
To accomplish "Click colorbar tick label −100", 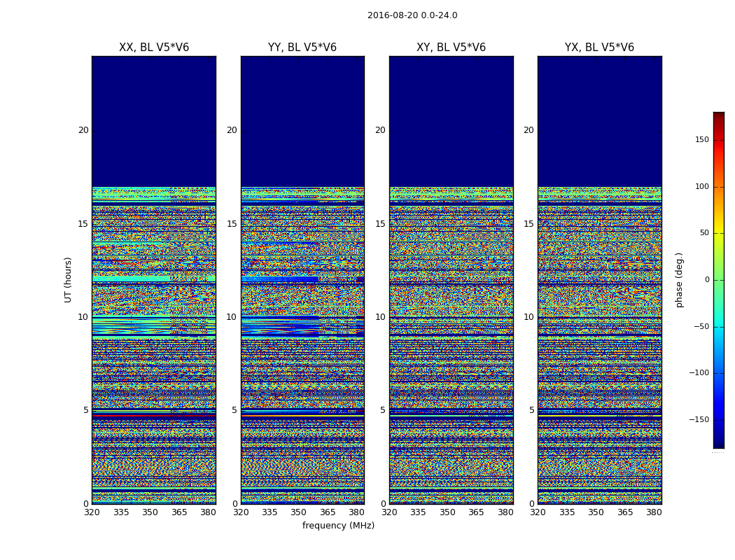I will click(699, 372).
